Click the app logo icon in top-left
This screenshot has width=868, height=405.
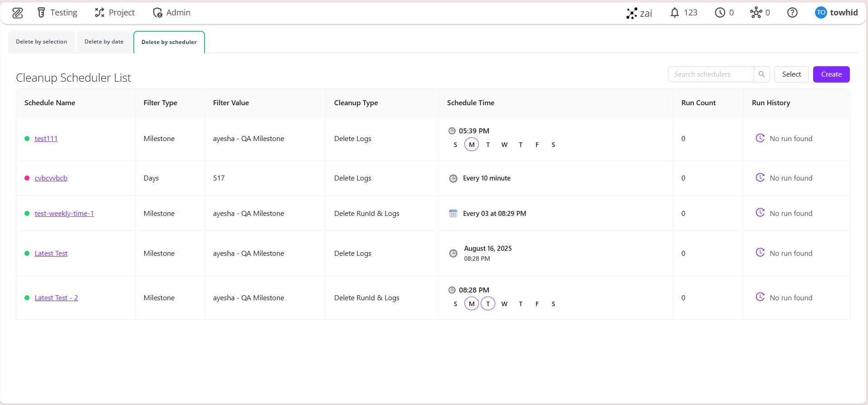point(18,13)
